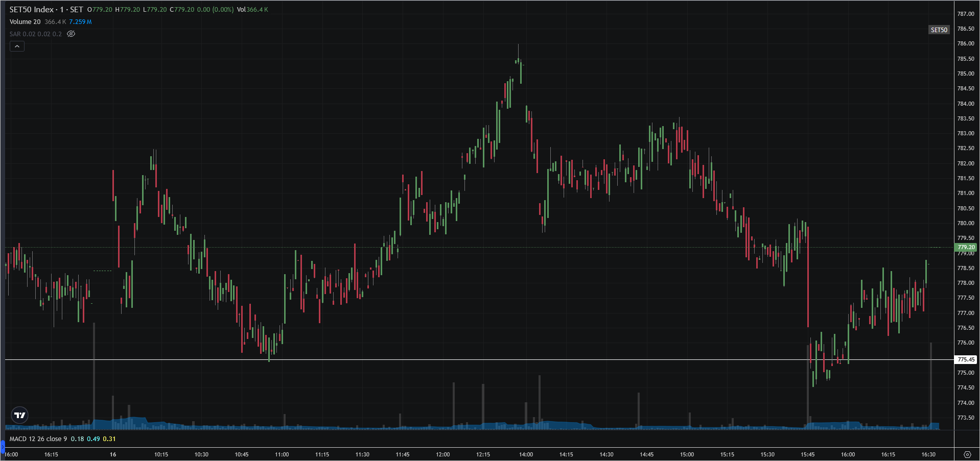Click the 782.00 price scale label
980x461 pixels.
(966, 163)
